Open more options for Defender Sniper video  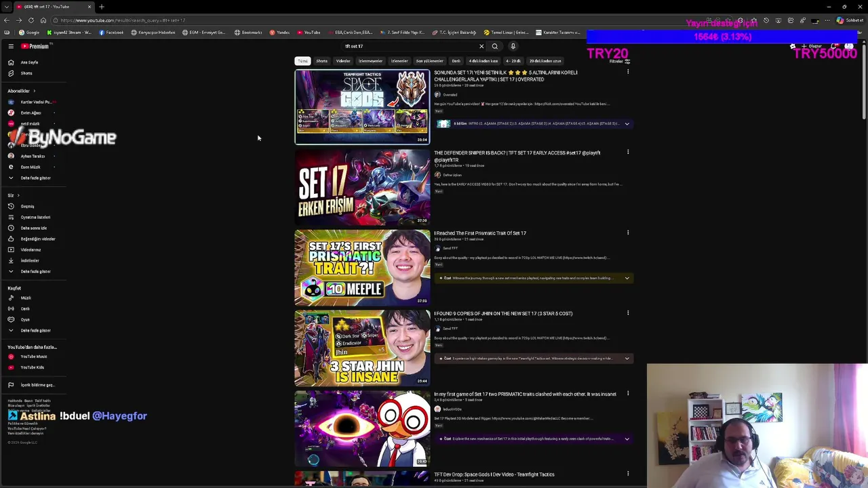coord(628,152)
